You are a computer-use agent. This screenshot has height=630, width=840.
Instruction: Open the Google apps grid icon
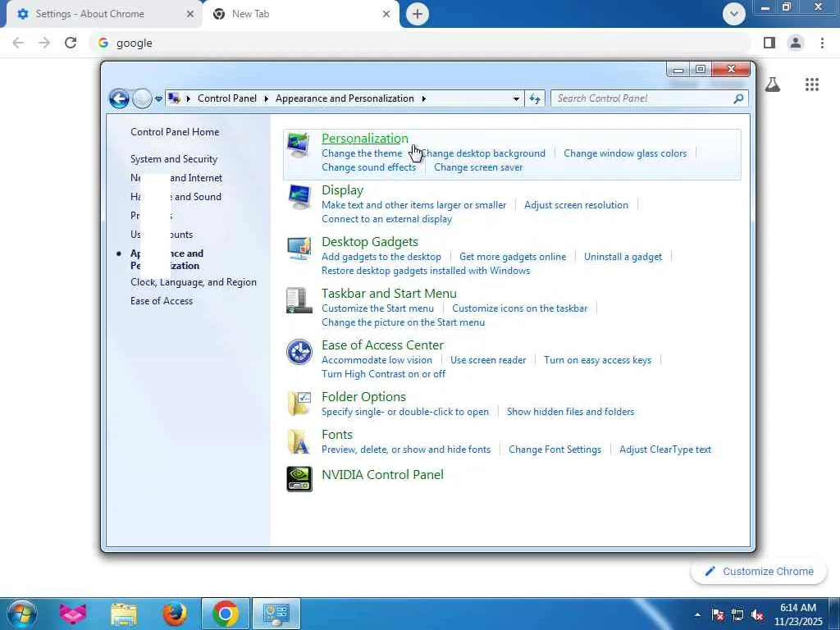coord(812,84)
